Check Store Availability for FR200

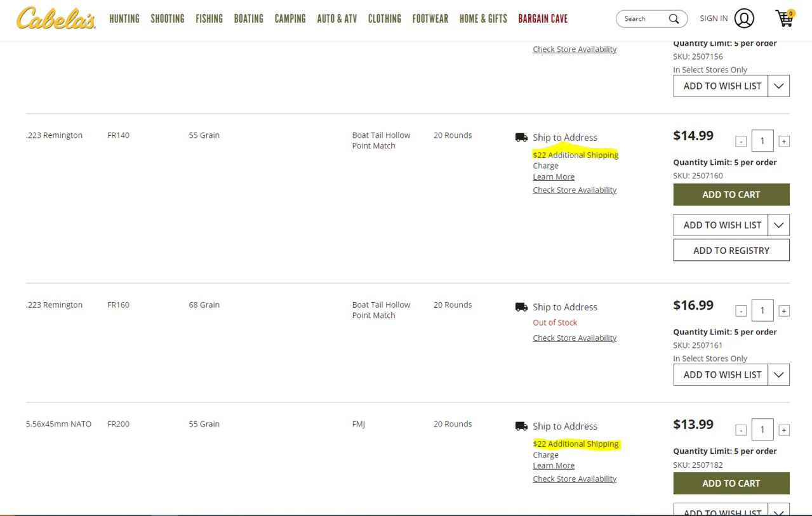click(x=575, y=479)
